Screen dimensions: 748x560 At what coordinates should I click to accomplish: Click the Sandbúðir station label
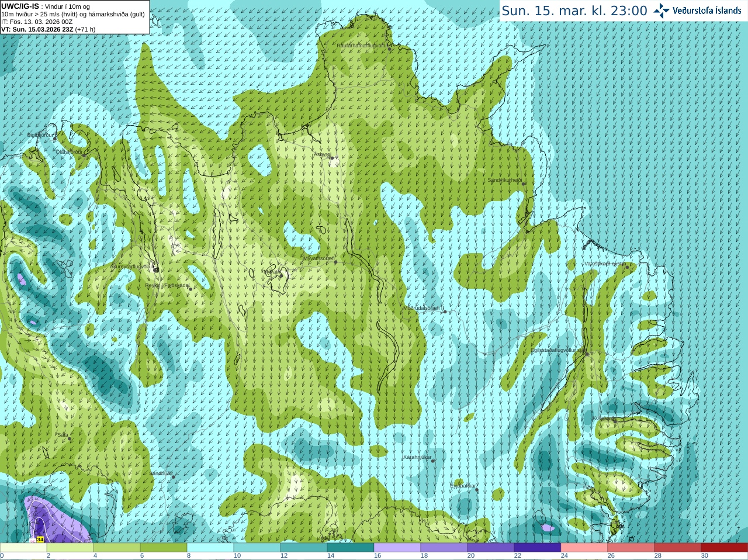click(161, 473)
